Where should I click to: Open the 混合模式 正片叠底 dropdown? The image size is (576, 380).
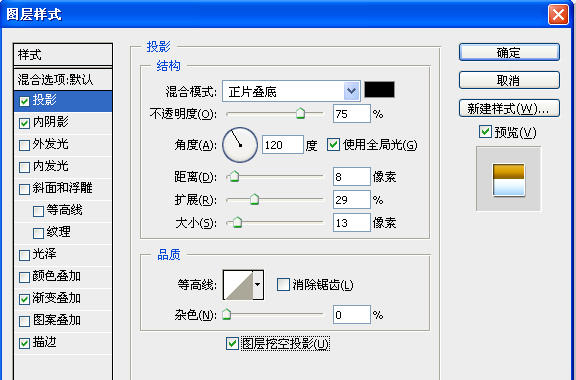[291, 91]
